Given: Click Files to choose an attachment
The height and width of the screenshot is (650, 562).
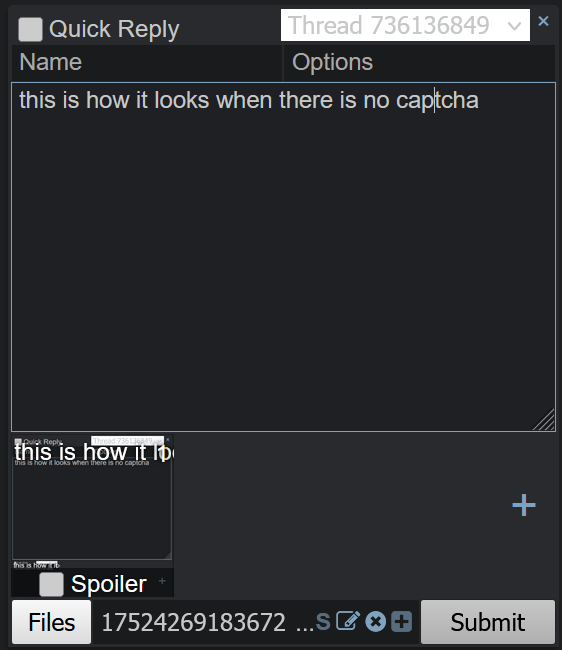Looking at the screenshot, I should [x=51, y=622].
